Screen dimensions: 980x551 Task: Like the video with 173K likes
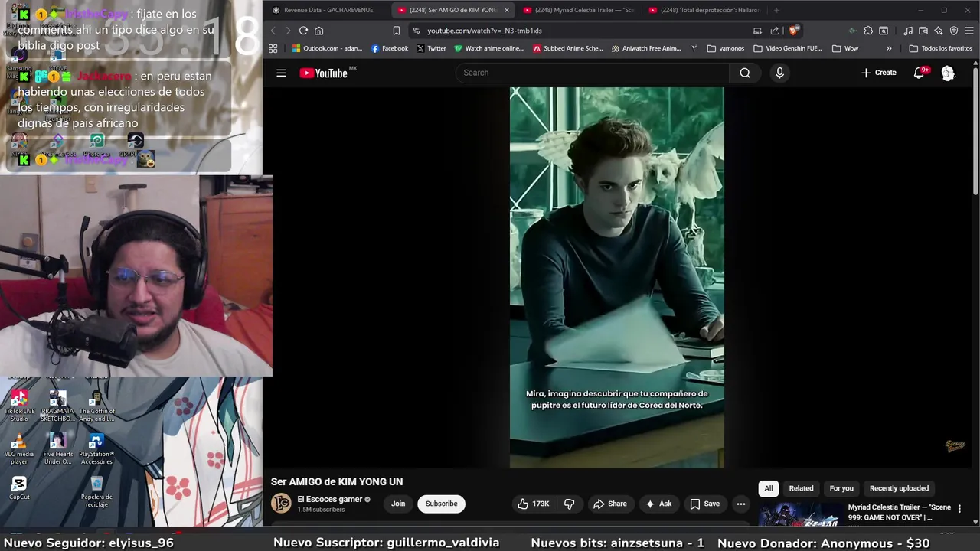pos(534,504)
